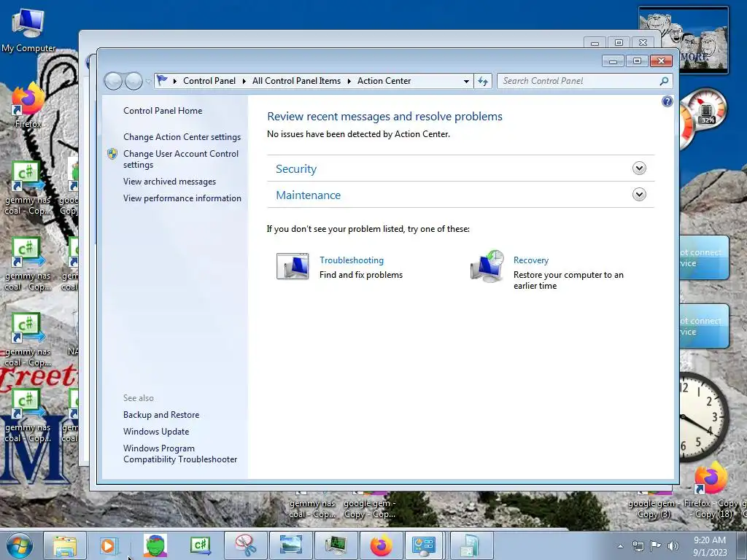747x560 pixels.
Task: Click the UAC shield icon in sidebar
Action: [x=112, y=154]
